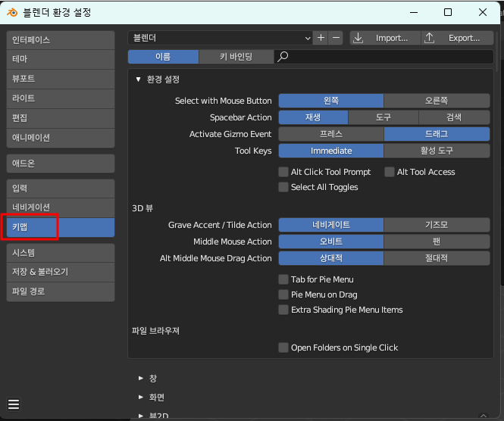Screen dimensions: 504x421
Task: Remove keymap preset with minus button
Action: pyautogui.click(x=336, y=38)
